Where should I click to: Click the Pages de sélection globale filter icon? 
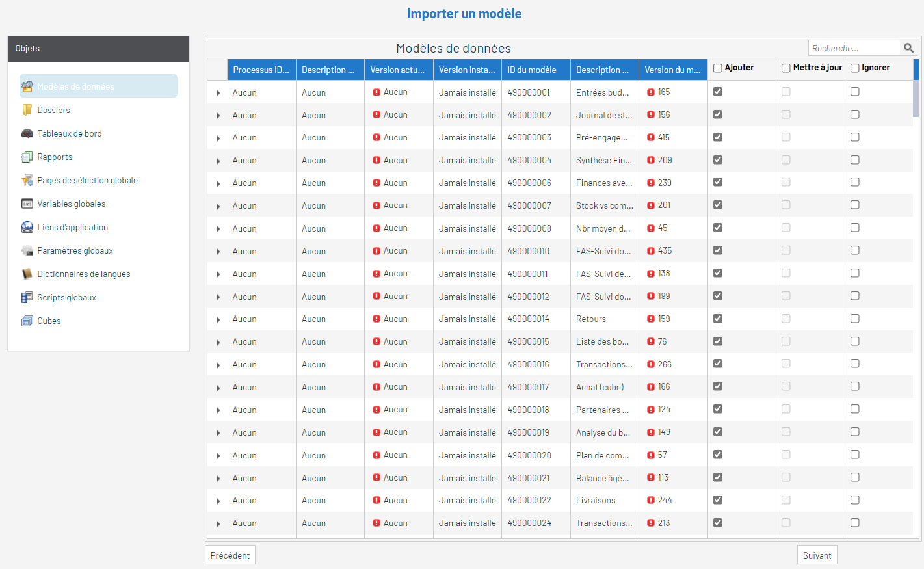coord(27,180)
